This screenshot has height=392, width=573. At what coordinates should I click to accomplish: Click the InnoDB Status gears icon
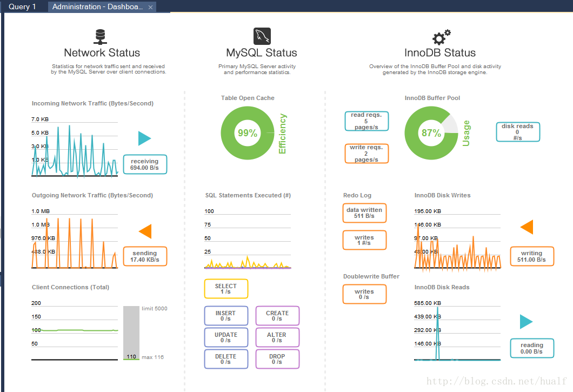click(441, 37)
